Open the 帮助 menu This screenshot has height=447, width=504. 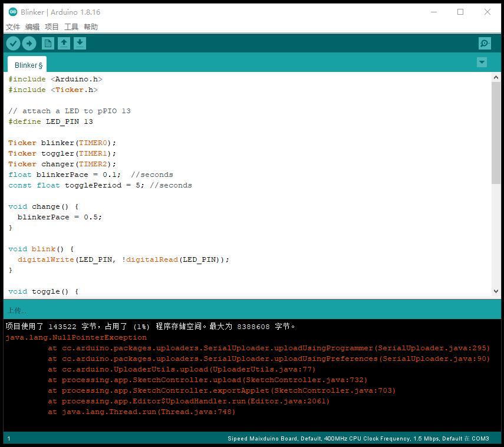tap(91, 27)
